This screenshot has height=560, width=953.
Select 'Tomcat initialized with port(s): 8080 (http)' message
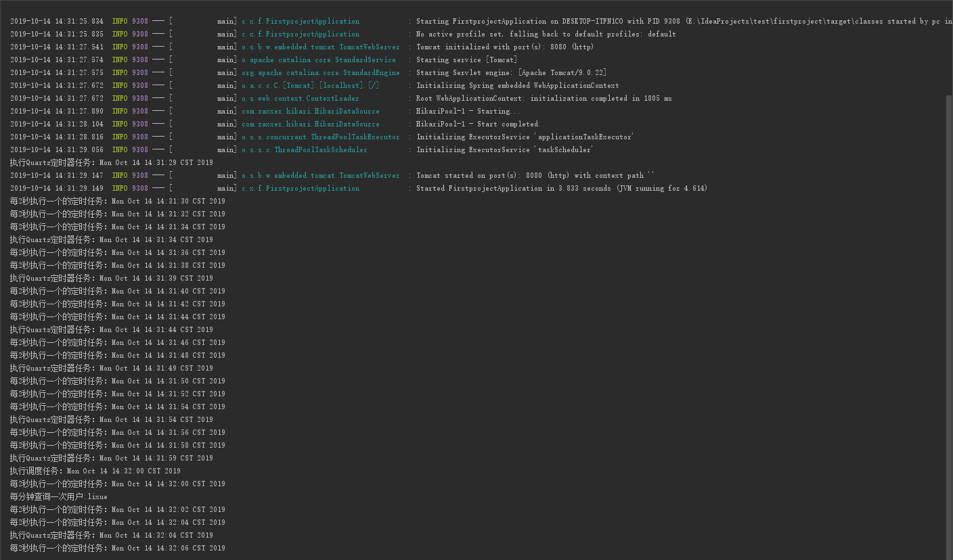pos(505,47)
